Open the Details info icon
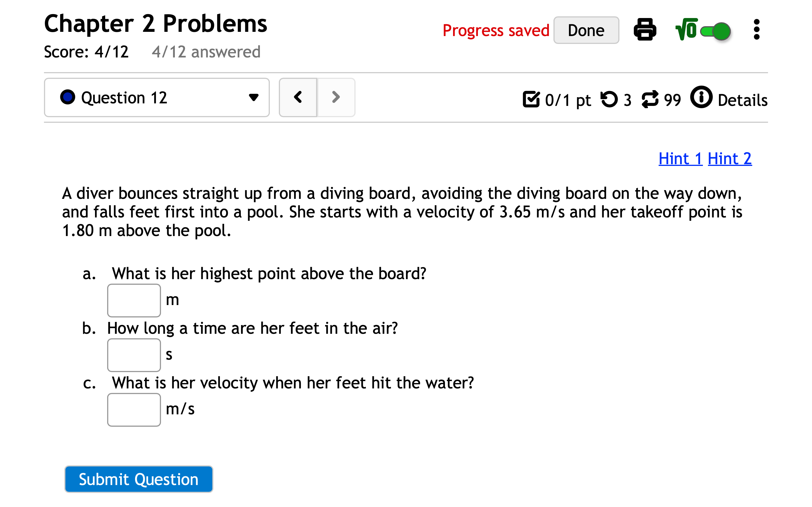Image resolution: width=812 pixels, height=507 pixels. tap(701, 97)
